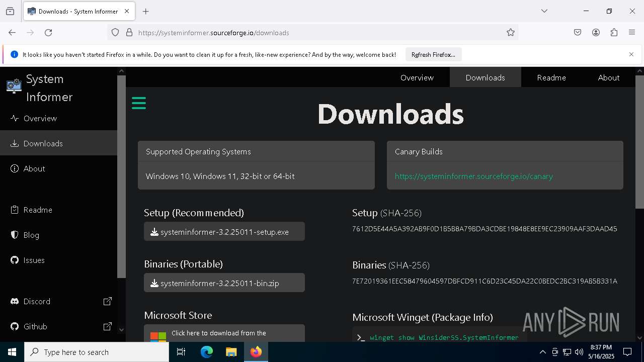644x362 pixels.
Task: Click the Overview pulse icon in sidebar
Action: (x=15, y=118)
